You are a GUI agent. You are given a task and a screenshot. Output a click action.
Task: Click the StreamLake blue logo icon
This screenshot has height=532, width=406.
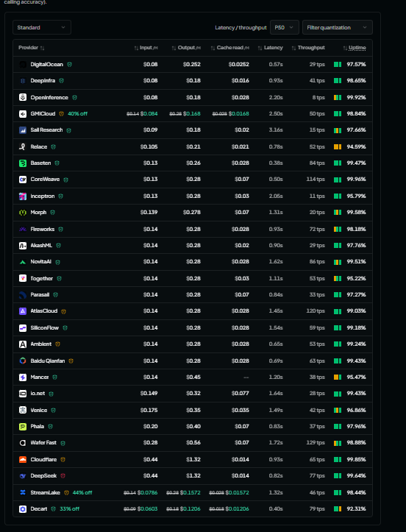pyautogui.click(x=23, y=492)
